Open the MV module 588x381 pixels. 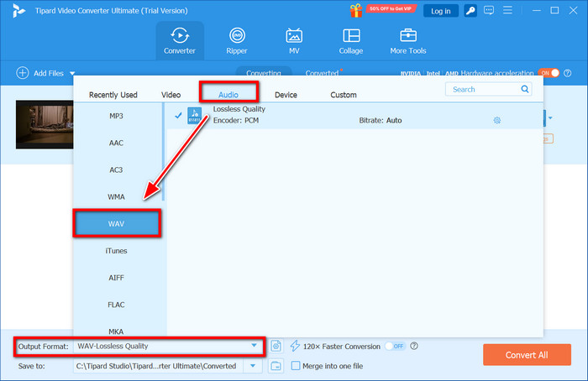[294, 41]
